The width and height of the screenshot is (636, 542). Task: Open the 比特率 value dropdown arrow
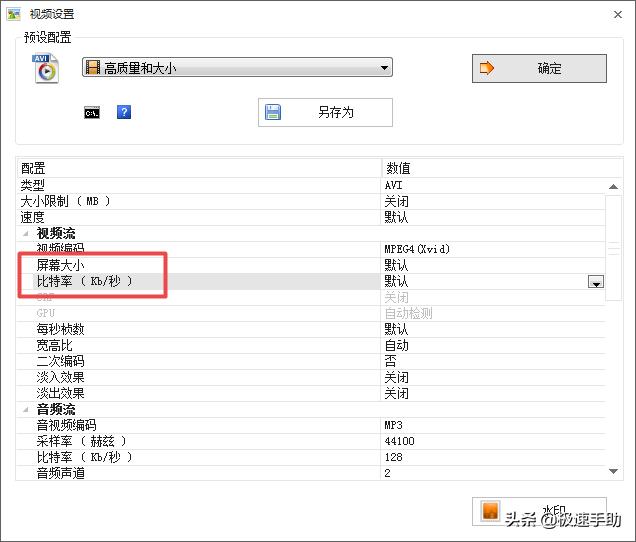(596, 282)
